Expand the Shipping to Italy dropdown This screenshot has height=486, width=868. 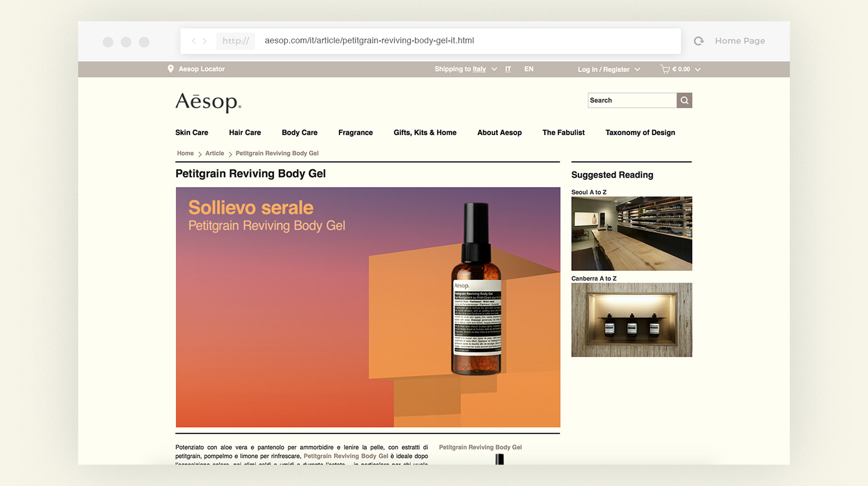click(494, 69)
